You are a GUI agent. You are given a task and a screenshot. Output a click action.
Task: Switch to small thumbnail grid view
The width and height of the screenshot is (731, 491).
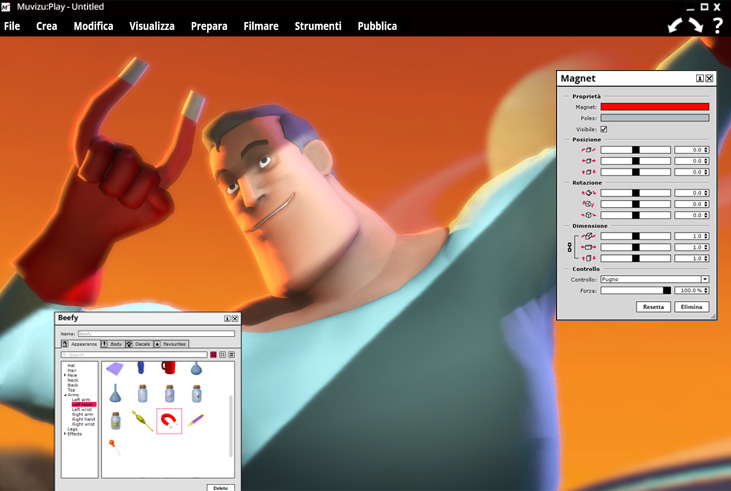[222, 355]
